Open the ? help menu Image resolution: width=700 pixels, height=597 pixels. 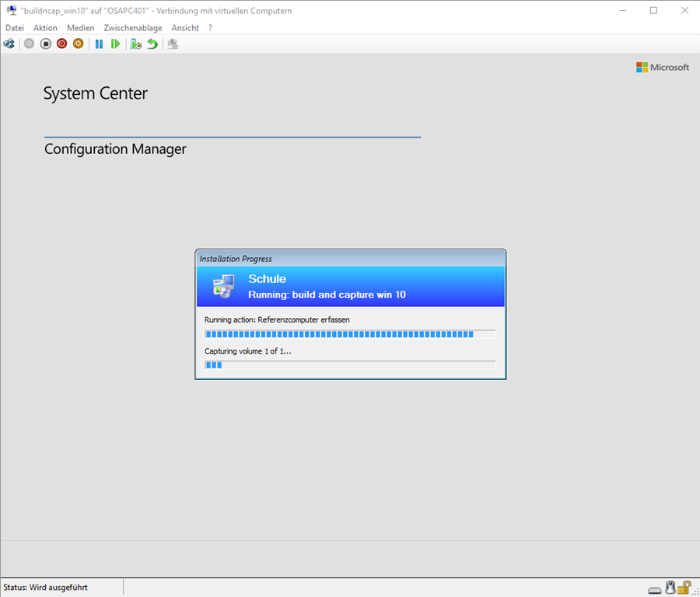point(210,28)
